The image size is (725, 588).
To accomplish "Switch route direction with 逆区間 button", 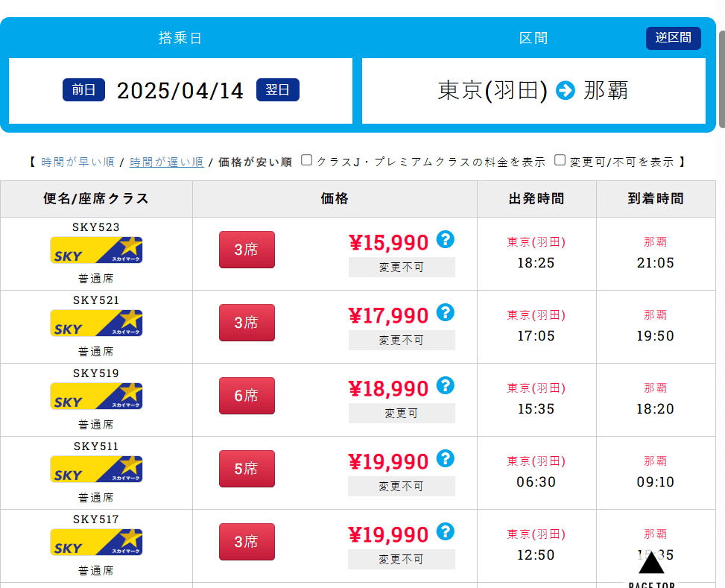I will pyautogui.click(x=673, y=38).
